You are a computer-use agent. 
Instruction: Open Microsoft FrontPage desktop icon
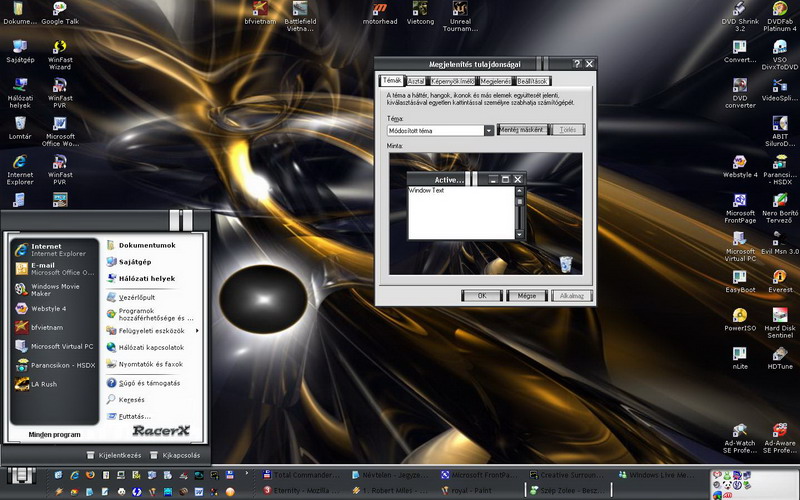pos(740,208)
